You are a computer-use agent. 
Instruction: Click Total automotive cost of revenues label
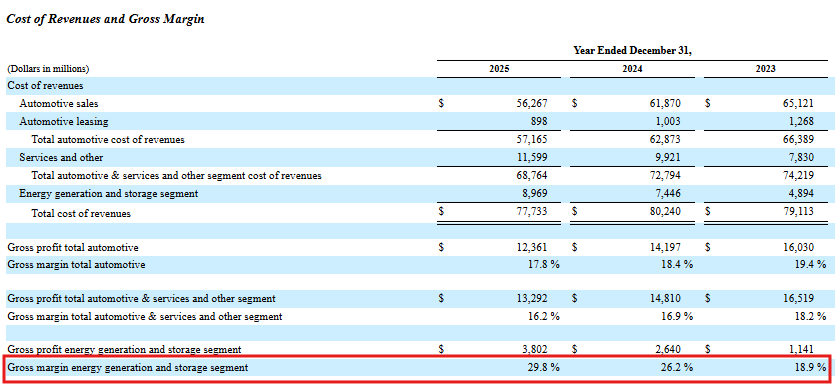(x=108, y=140)
